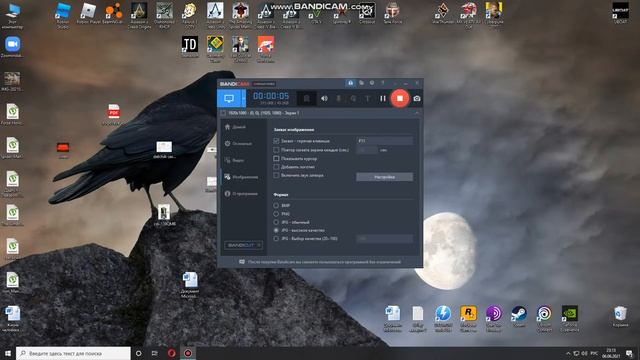
Task: Open the recording mode dropdown arrow
Action: tap(244, 98)
